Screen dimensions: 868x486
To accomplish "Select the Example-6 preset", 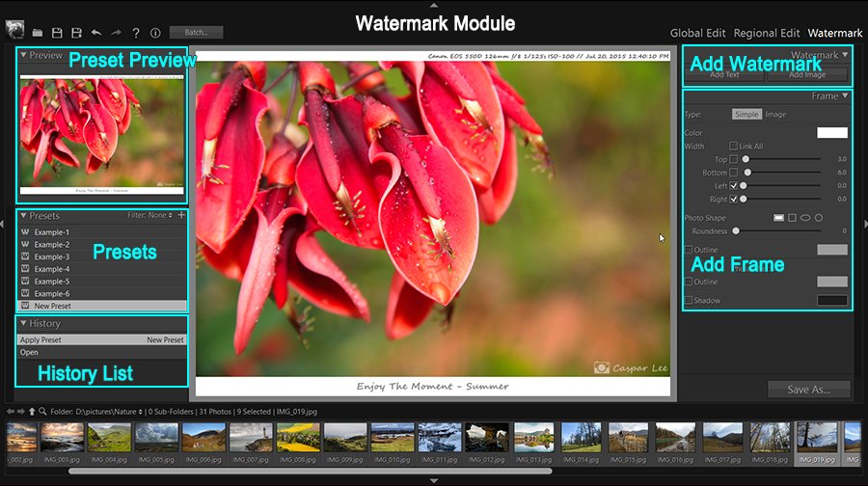I will click(102, 293).
